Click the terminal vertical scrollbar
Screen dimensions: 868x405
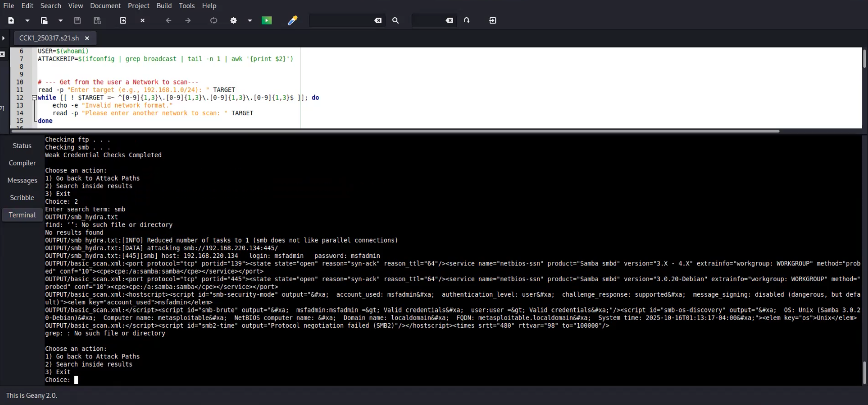[864, 373]
